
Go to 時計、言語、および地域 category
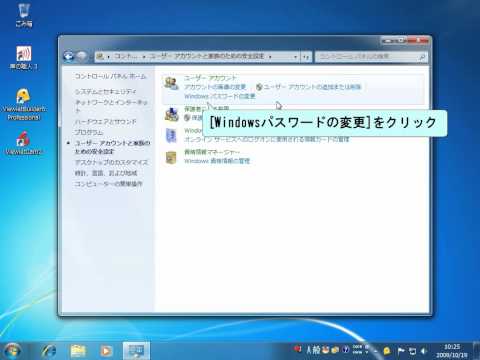tap(106, 173)
